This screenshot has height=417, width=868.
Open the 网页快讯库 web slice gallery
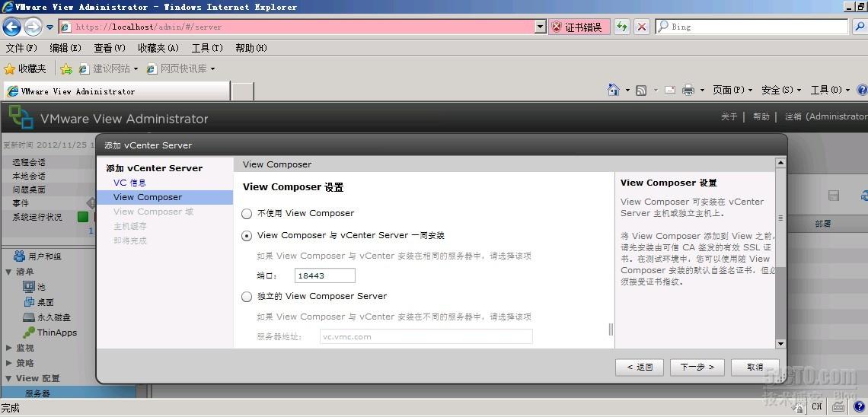click(180, 68)
